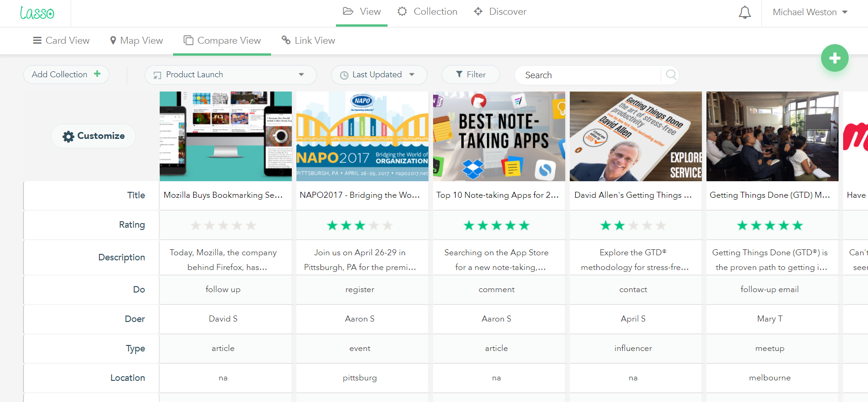Go to the Discover section
The width and height of the screenshot is (868, 402).
coord(500,11)
